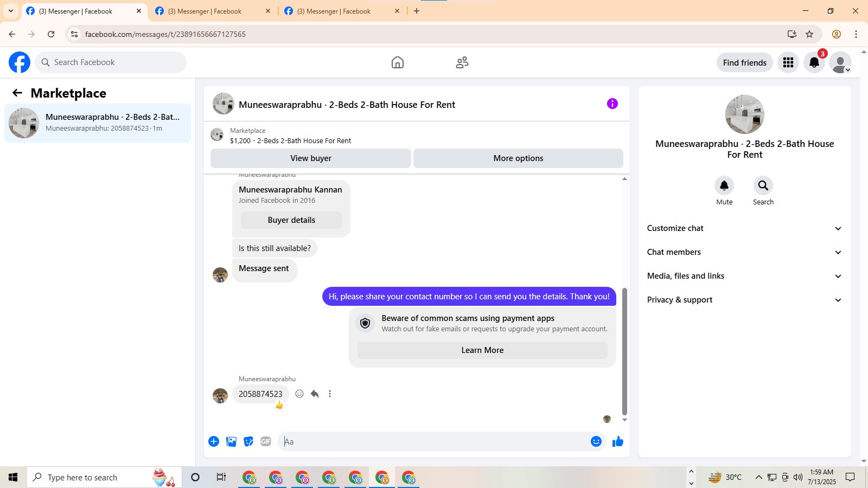Screen dimensions: 868x488
Task: Show hidden system tray icons
Action: [x=758, y=477]
